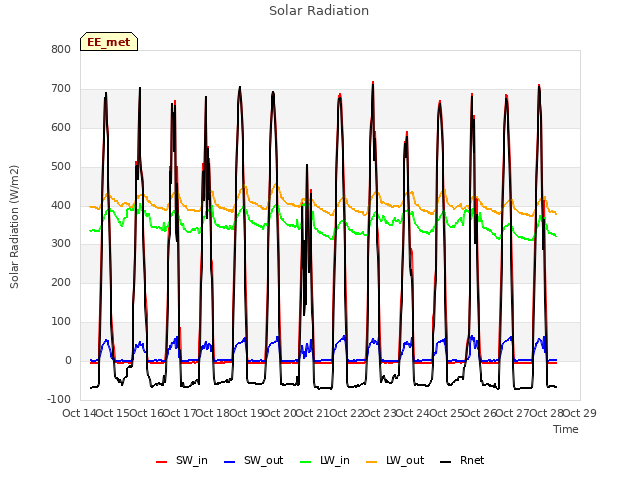Click the Oct 21 x-axis tick label

pos(313,413)
